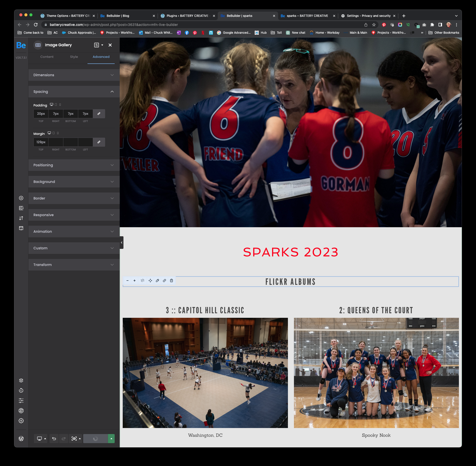Bookmark this page with the star icon
476x466 pixels.
click(x=374, y=25)
